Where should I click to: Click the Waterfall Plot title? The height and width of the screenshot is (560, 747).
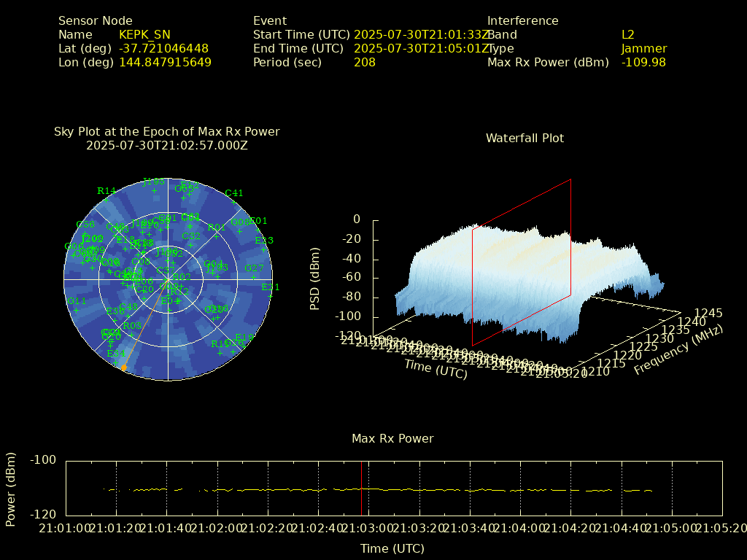[x=525, y=138]
